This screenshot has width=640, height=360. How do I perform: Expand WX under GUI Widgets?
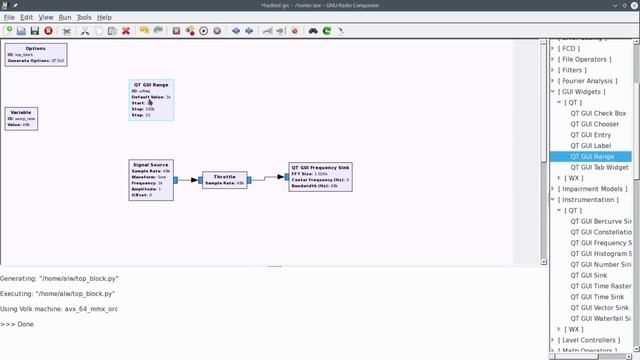click(559, 178)
